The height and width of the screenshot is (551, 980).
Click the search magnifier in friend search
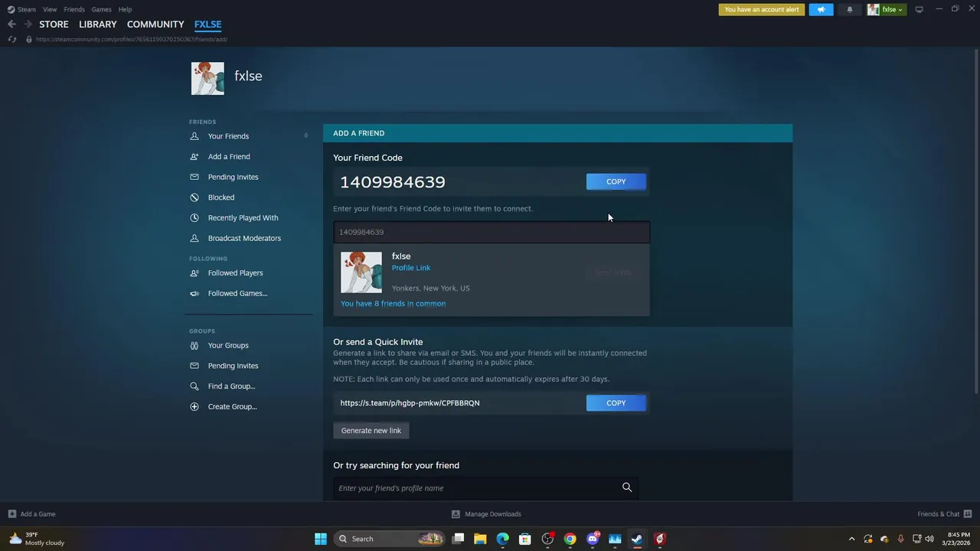627,487
